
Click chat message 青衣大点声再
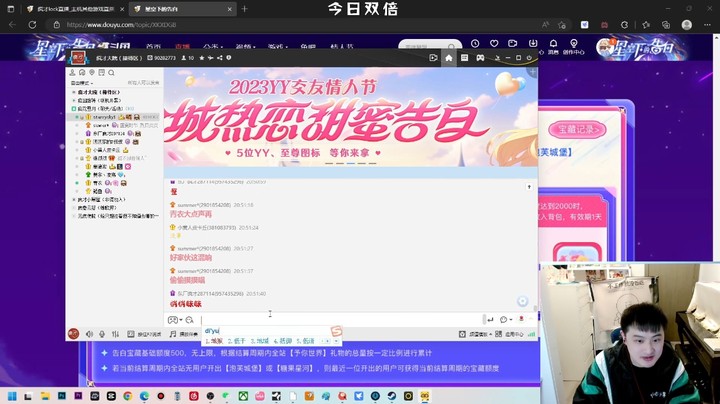191,214
